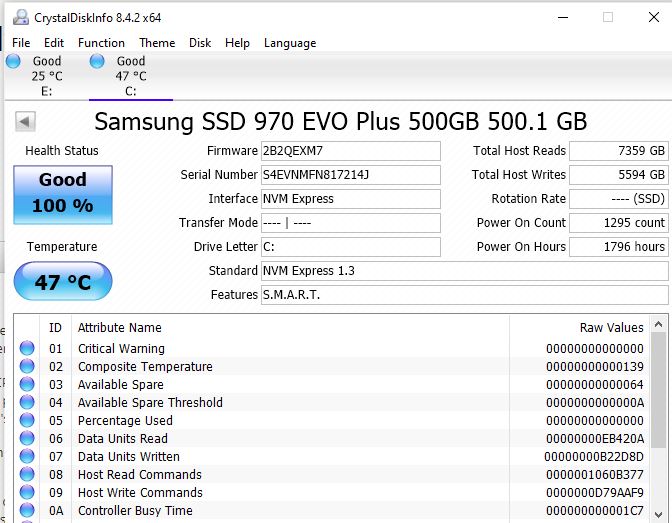This screenshot has height=523, width=672.
Task: Click status icon for Controller Busy Time row
Action: point(27,510)
